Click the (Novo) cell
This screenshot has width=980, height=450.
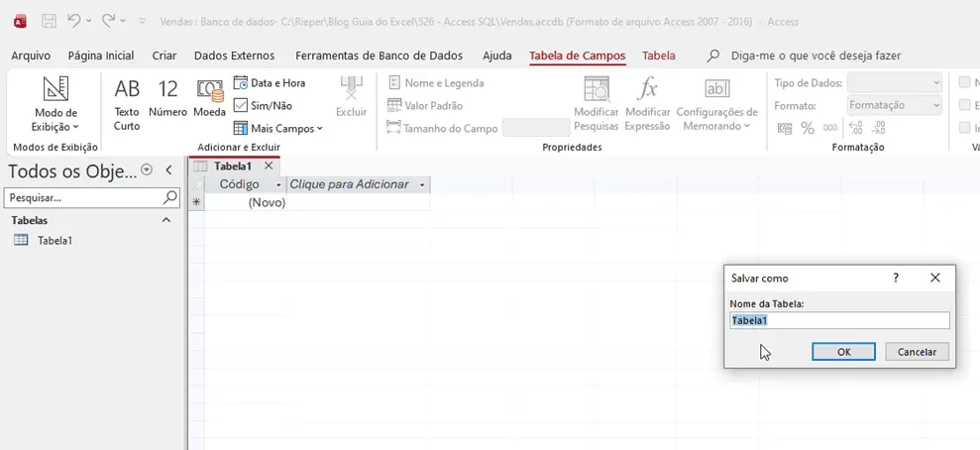246,202
